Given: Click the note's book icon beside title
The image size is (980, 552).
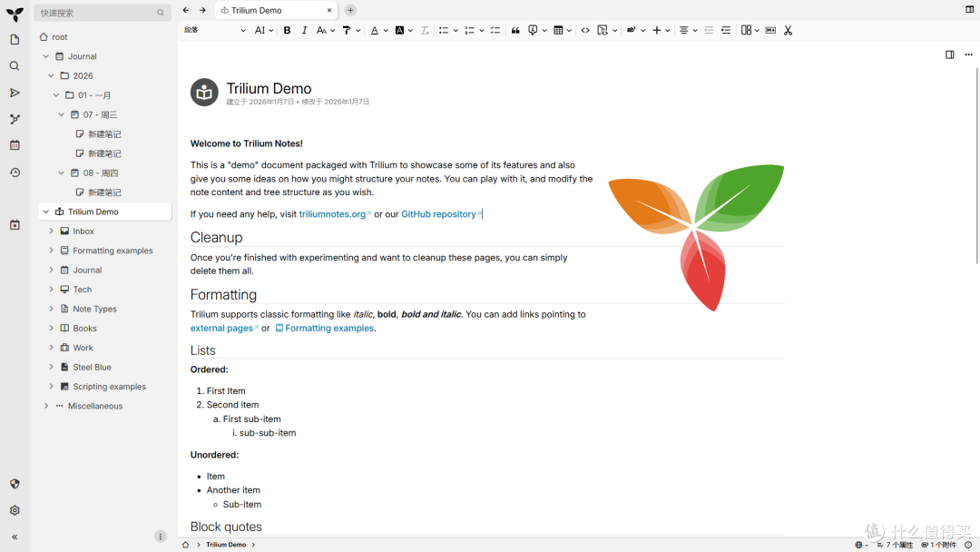Looking at the screenshot, I should 204,93.
